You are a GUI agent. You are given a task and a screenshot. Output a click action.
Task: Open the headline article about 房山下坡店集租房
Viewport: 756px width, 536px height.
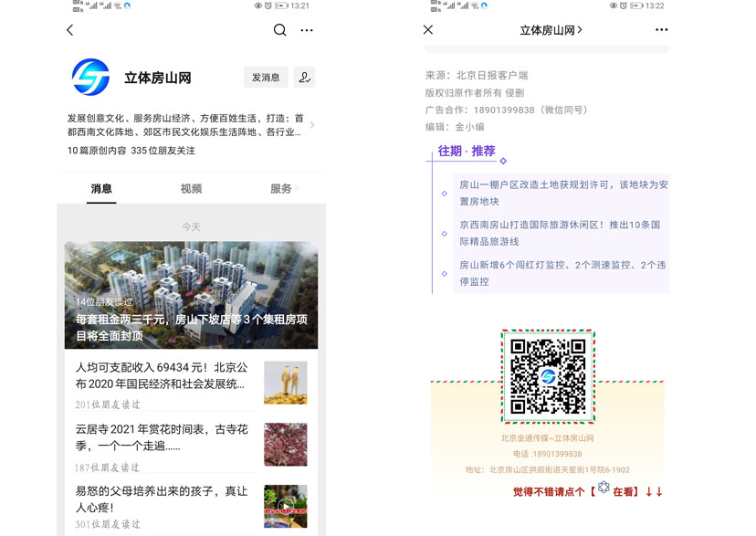coord(191,295)
